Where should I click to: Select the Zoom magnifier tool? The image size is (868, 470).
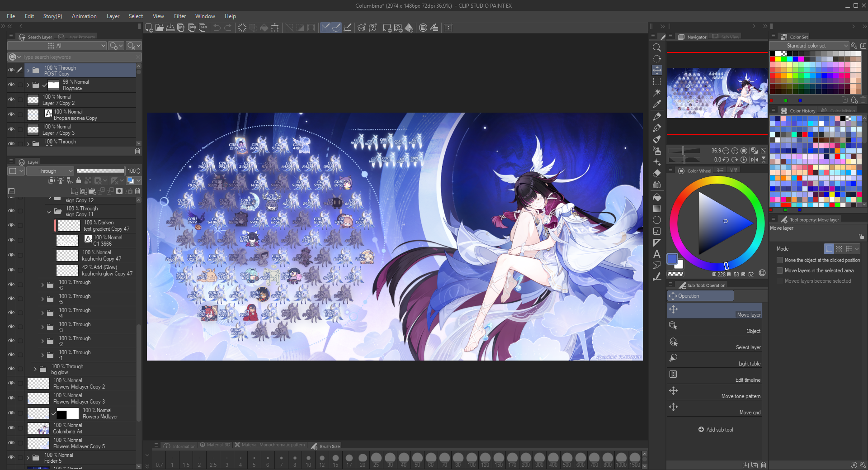pos(657,47)
